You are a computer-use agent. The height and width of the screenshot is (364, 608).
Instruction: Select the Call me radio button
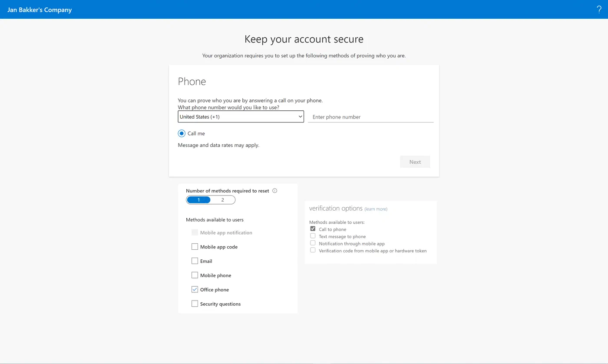(182, 133)
